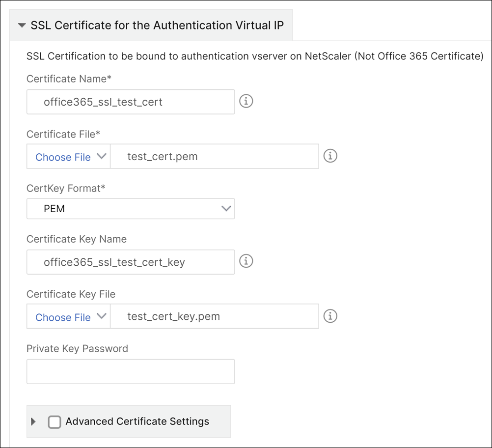Click the SSL Certification description text
Screen dimensions: 492x448
tap(255, 56)
